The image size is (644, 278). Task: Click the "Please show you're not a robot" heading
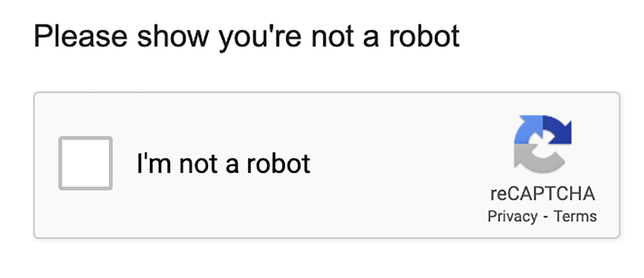click(x=247, y=36)
